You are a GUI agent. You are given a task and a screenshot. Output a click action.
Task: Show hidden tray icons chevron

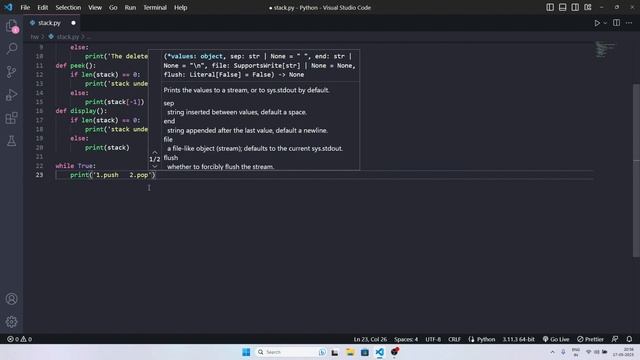(552, 352)
